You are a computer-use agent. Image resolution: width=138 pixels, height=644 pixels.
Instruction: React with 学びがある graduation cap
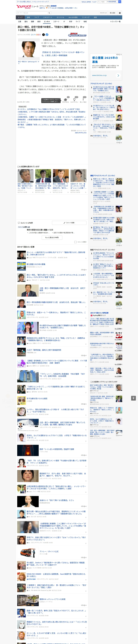(66, 100)
